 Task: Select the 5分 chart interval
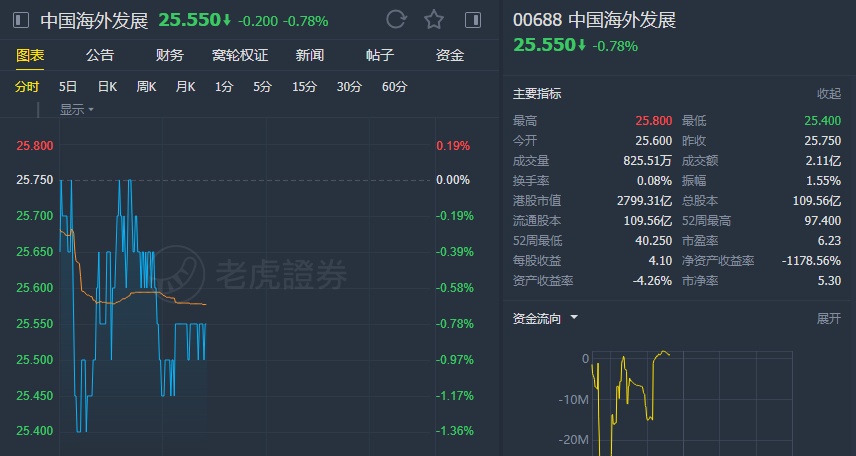[262, 87]
